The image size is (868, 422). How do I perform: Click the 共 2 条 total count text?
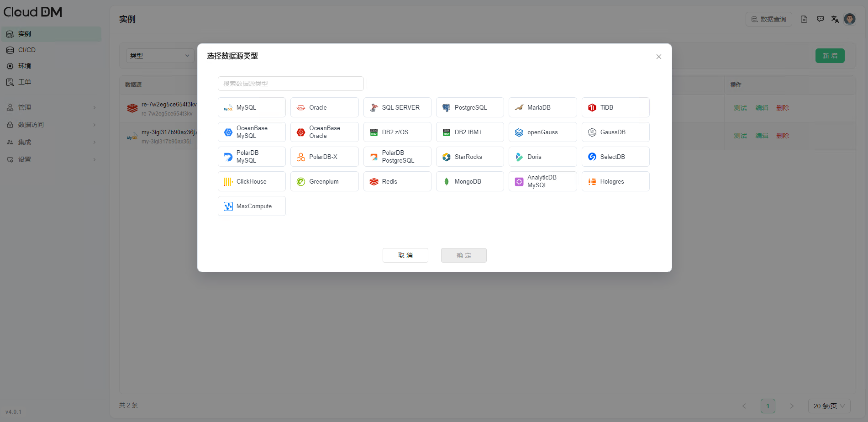pyautogui.click(x=128, y=406)
